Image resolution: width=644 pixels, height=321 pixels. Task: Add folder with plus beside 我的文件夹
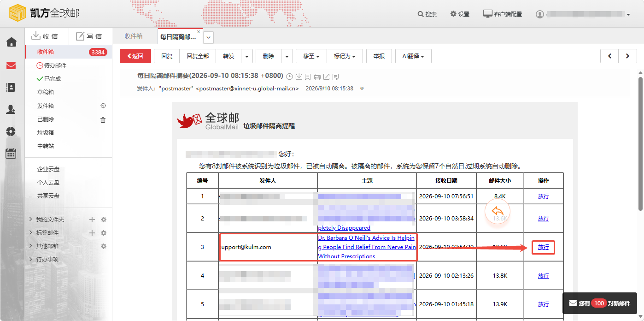click(92, 220)
